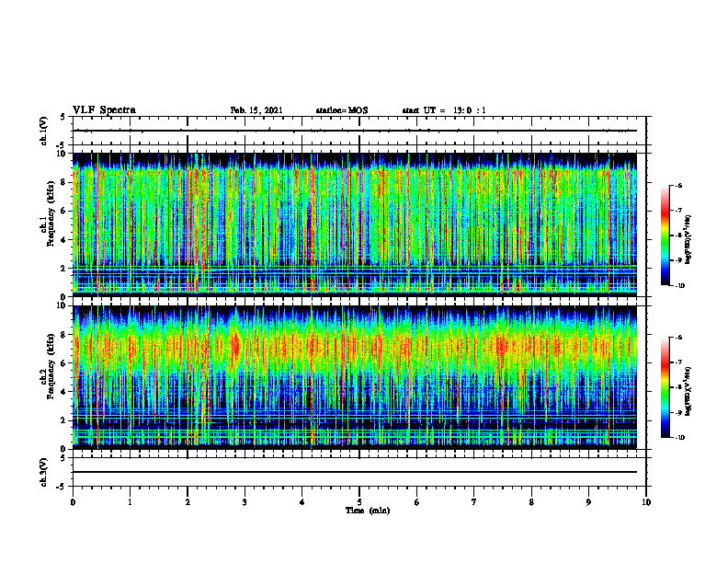Click time axis tick label "3"
Screen dimensions: 728x563
pyautogui.click(x=245, y=502)
